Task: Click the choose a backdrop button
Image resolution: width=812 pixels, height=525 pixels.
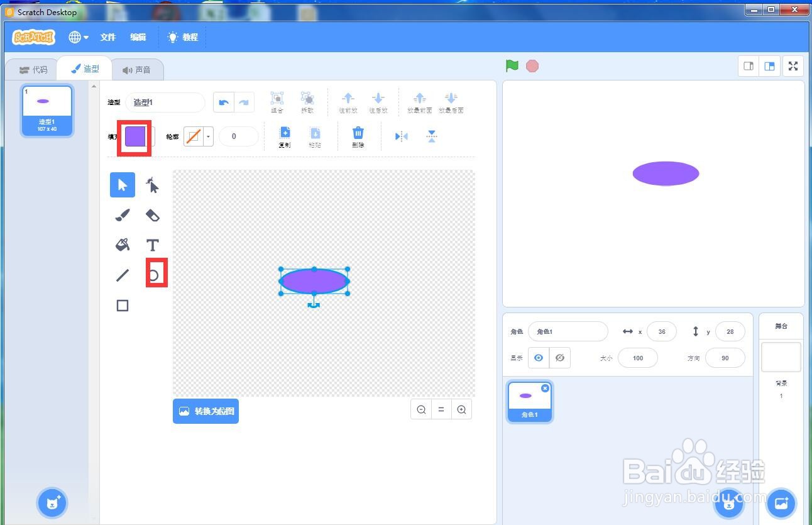Action: tap(781, 502)
